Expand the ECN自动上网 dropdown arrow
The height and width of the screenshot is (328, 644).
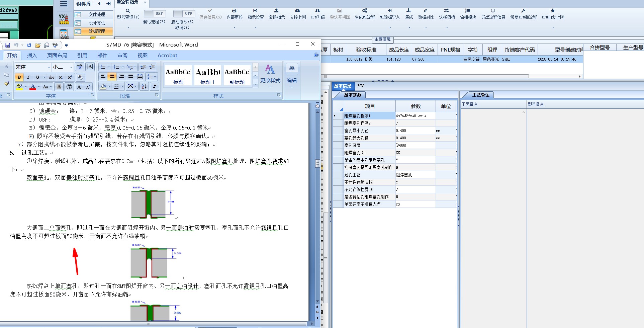(553, 27)
